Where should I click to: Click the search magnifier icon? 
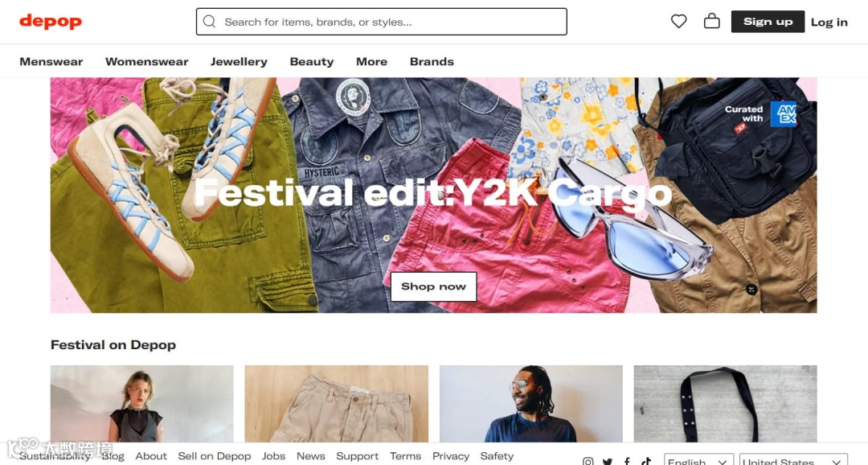coord(209,22)
